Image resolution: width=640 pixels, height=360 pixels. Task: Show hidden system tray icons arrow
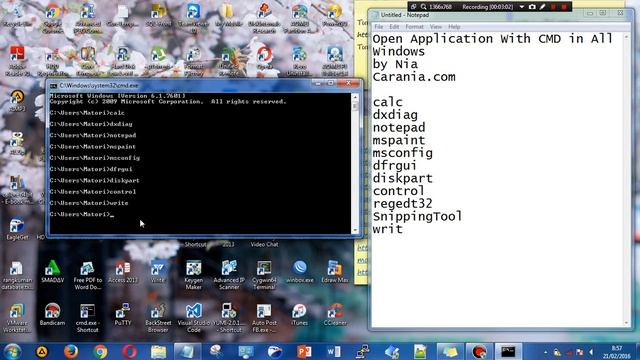point(546,352)
